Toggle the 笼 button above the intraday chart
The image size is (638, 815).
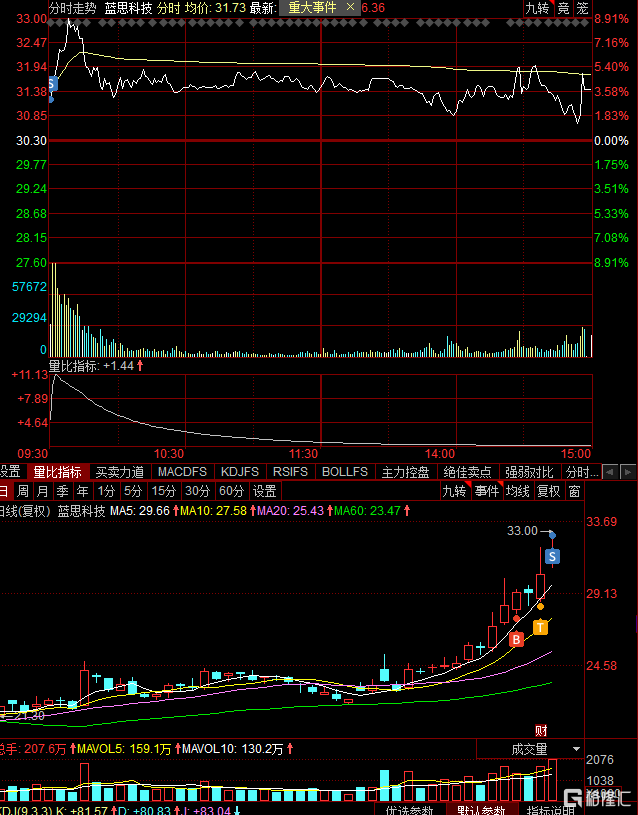click(x=582, y=8)
